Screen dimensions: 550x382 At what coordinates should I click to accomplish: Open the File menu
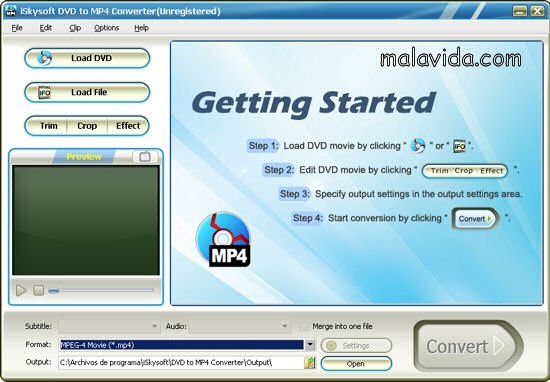tap(17, 28)
